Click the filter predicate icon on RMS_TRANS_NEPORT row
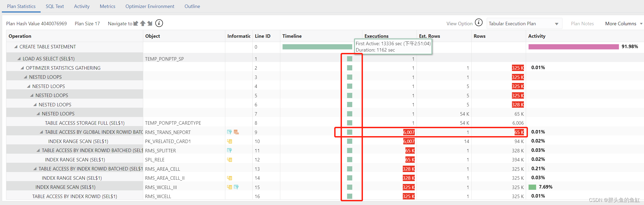 229,132
